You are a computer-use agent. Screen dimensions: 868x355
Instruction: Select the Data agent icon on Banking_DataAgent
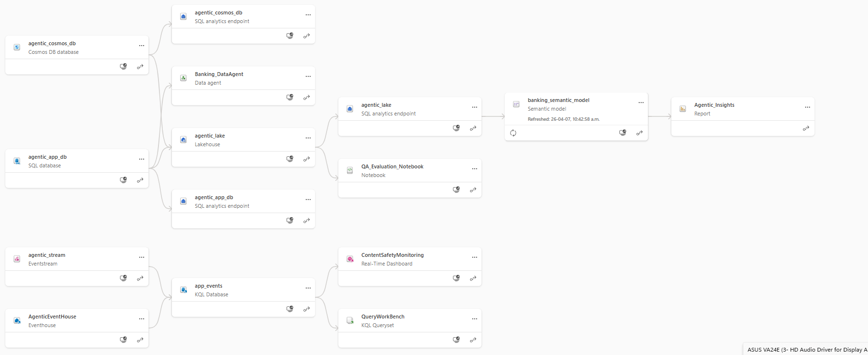(183, 77)
